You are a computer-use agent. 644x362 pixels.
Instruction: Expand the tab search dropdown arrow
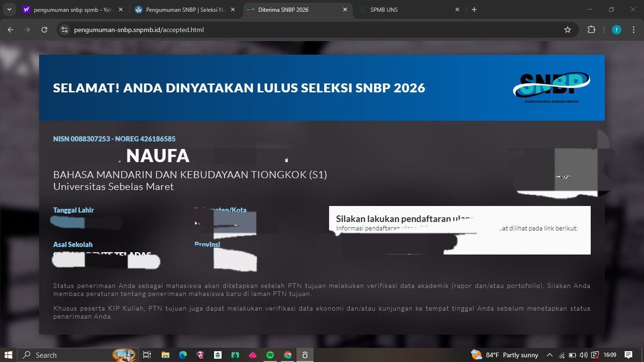point(10,10)
